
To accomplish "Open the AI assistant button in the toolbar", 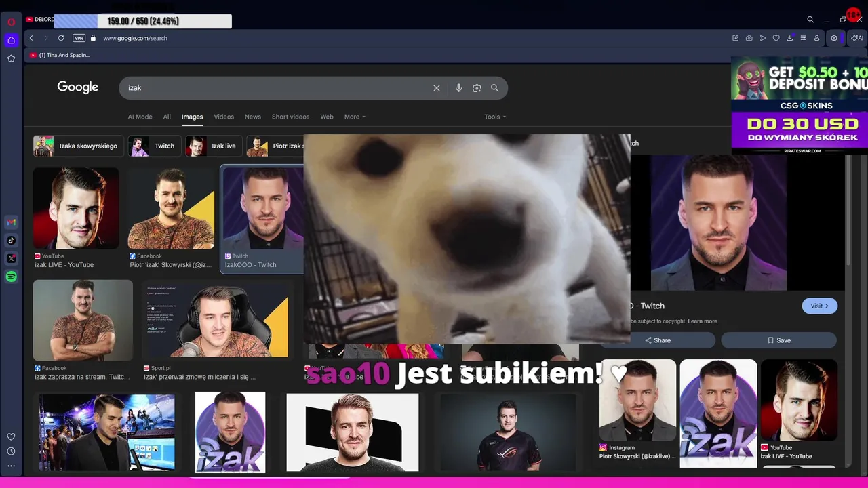I will 857,38.
